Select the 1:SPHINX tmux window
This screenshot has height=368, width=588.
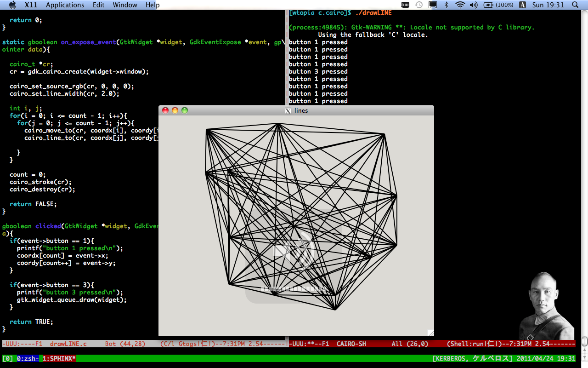coord(59,358)
